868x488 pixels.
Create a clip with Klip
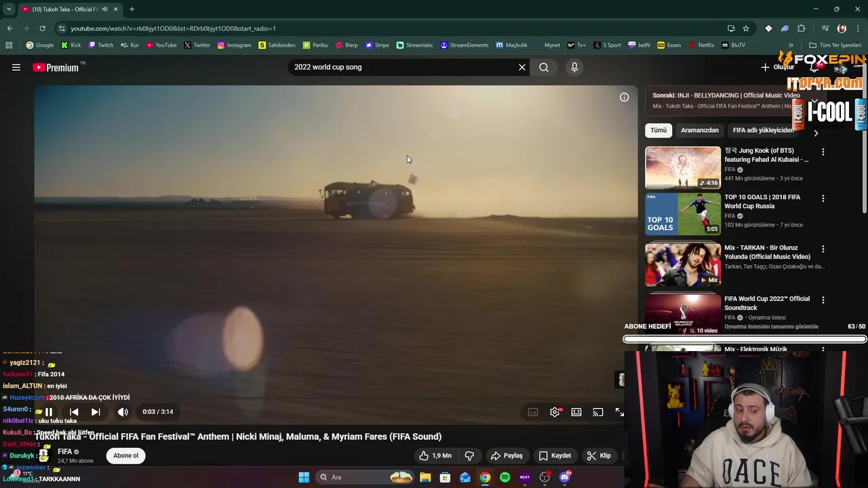click(599, 455)
